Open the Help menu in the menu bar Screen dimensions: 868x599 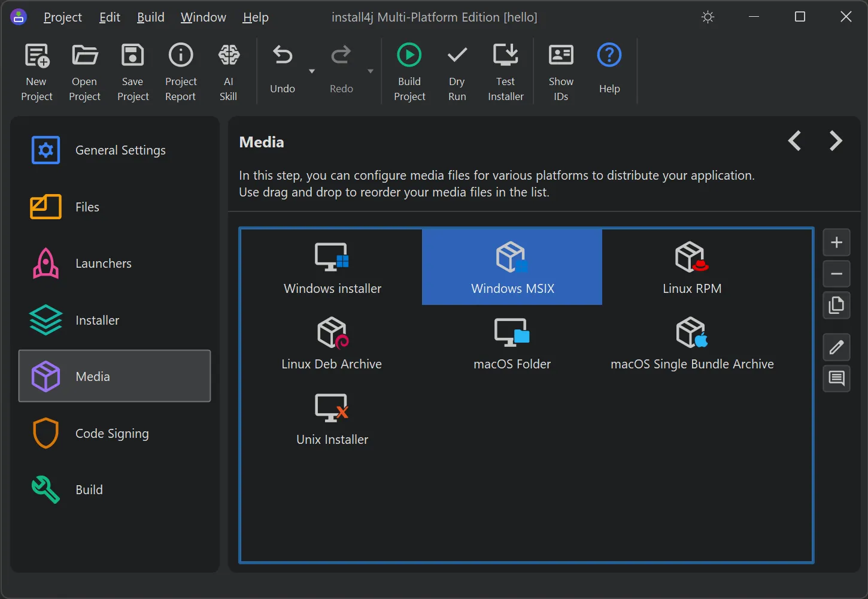click(x=256, y=17)
